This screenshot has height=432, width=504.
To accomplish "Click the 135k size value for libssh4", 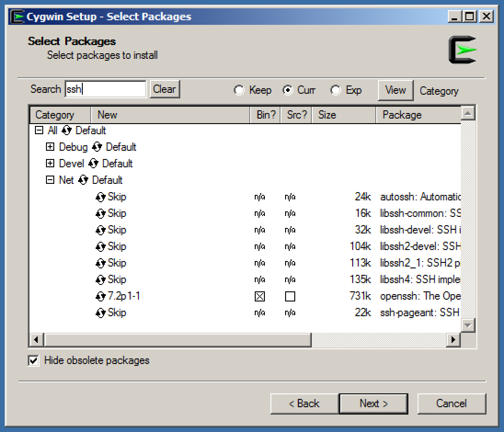I will point(361,279).
